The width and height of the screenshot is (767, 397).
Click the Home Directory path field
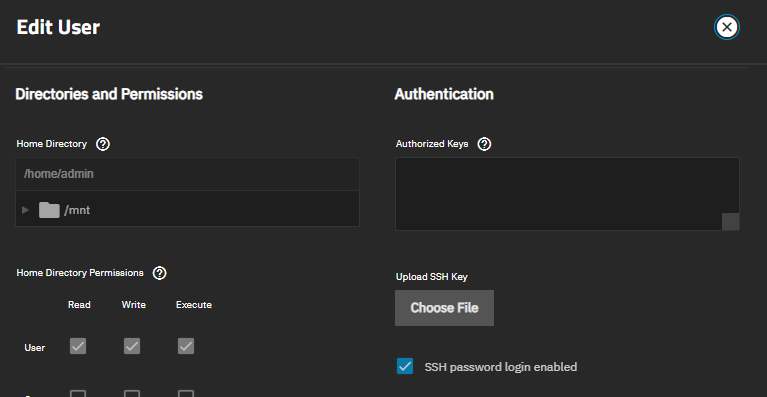[187, 174]
